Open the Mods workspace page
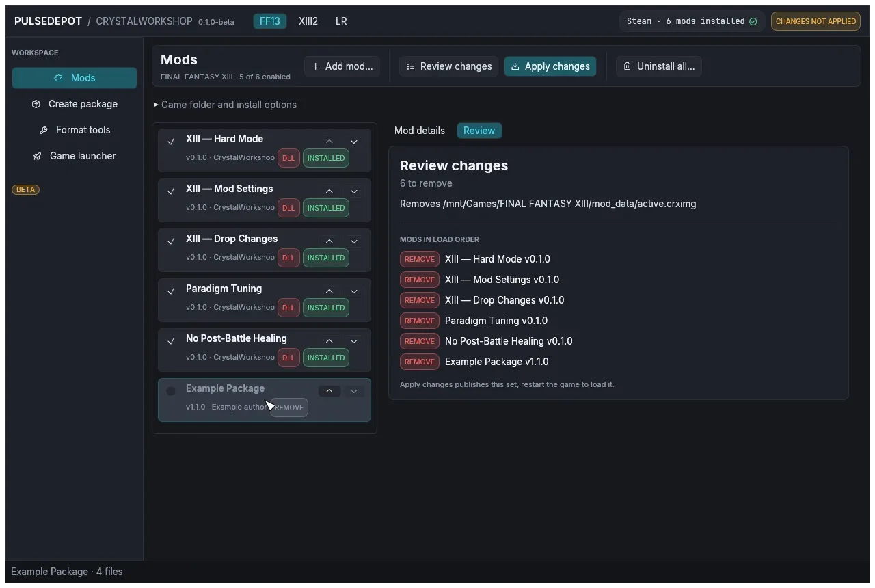875x588 pixels. tap(75, 78)
